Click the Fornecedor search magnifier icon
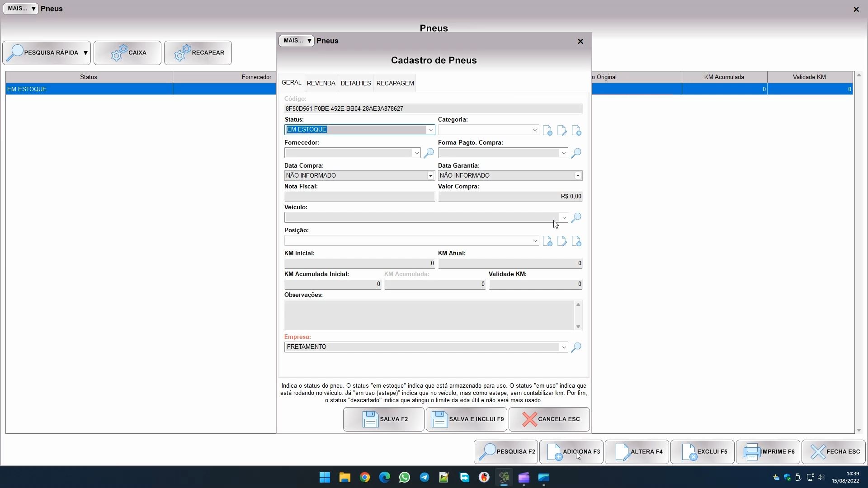The image size is (868, 488). (428, 153)
